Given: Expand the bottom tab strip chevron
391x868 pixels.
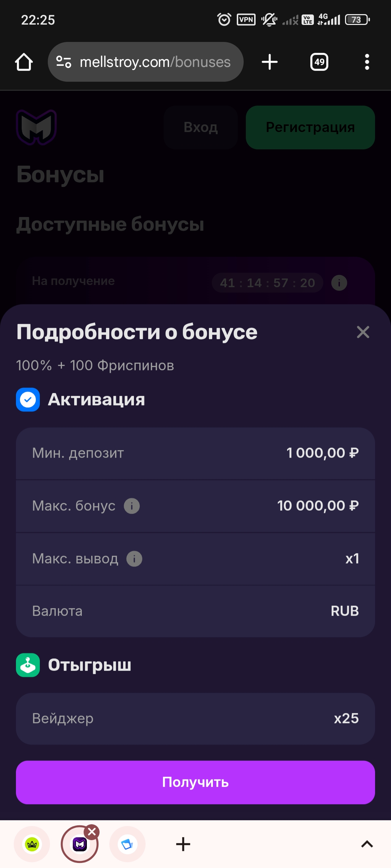Looking at the screenshot, I should (367, 844).
